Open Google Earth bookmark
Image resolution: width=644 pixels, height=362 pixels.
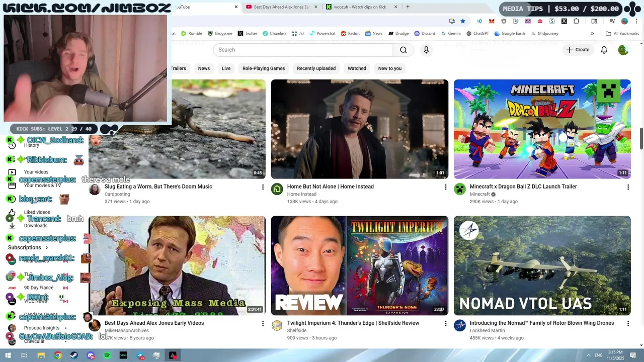click(x=509, y=34)
